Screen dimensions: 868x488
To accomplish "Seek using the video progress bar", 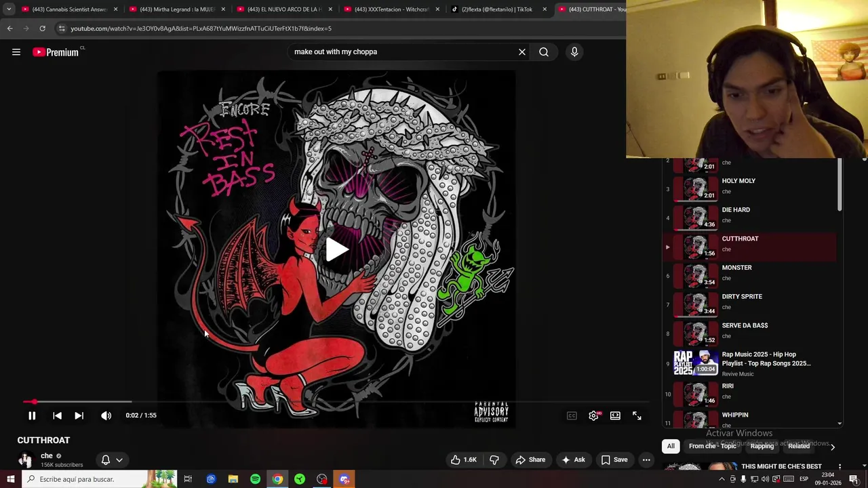I will coord(336,402).
